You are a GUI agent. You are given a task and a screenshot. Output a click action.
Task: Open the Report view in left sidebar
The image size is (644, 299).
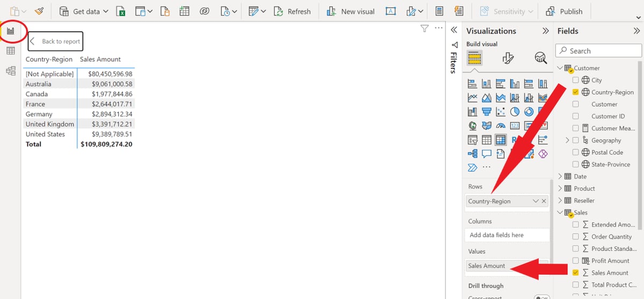[x=10, y=31]
